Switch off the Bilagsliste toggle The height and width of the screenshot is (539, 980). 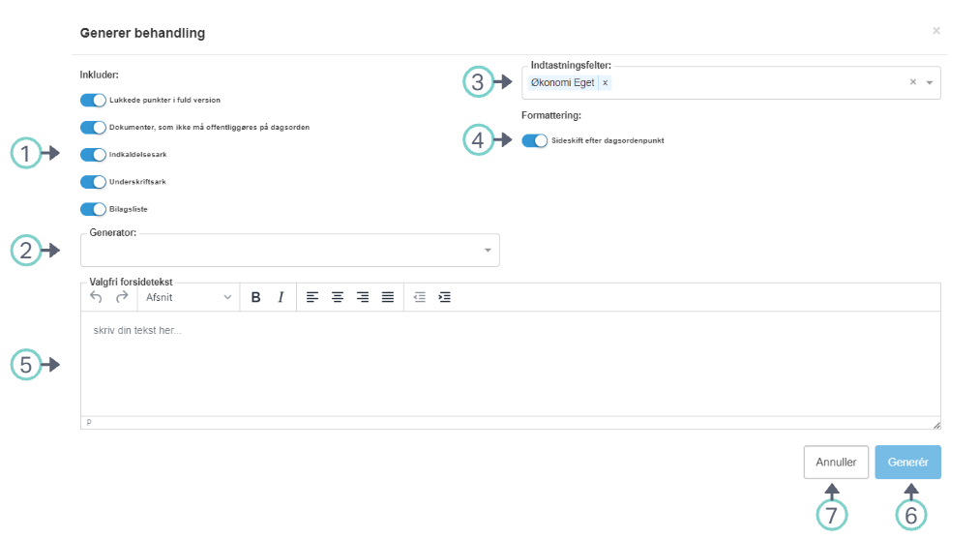click(x=93, y=209)
